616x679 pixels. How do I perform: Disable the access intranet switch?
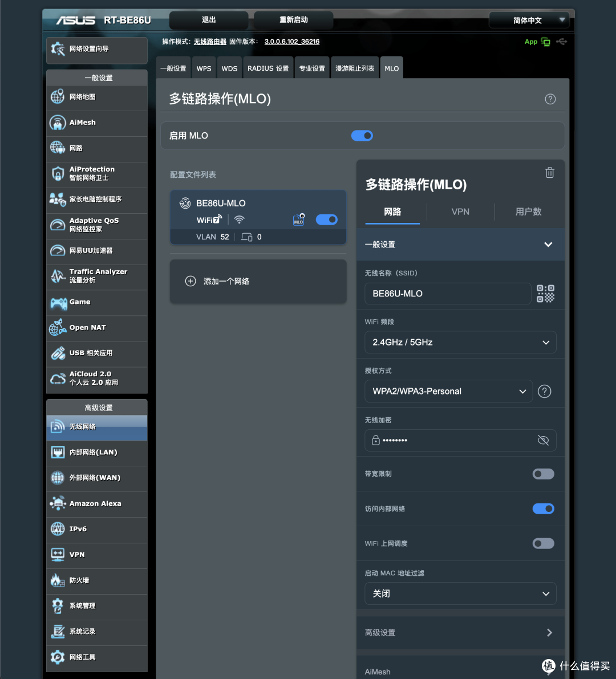pyautogui.click(x=543, y=509)
